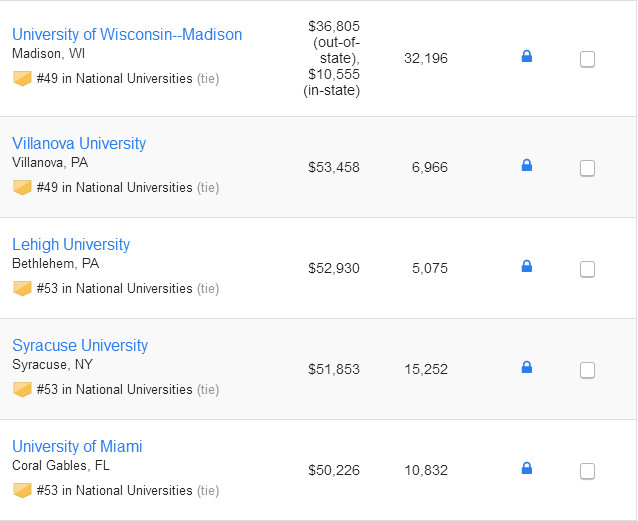Click the lock icon in Villanova University row
Viewport: 638px width, 521px height.
tap(527, 165)
